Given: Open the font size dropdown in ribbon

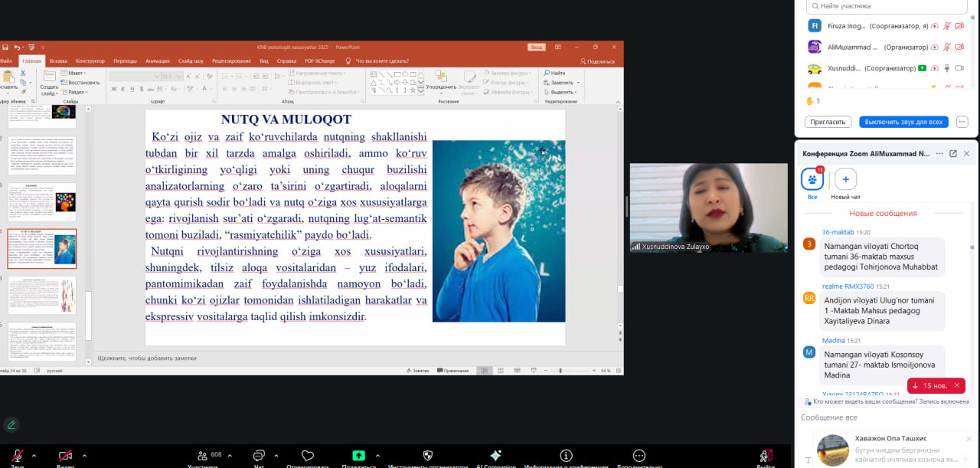Looking at the screenshot, I should click(x=179, y=77).
